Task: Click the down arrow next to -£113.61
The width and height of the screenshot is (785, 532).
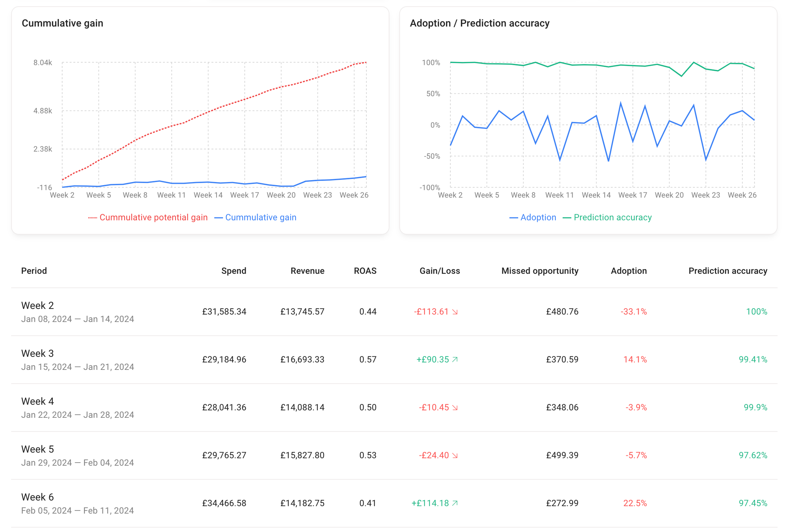Action: (455, 312)
